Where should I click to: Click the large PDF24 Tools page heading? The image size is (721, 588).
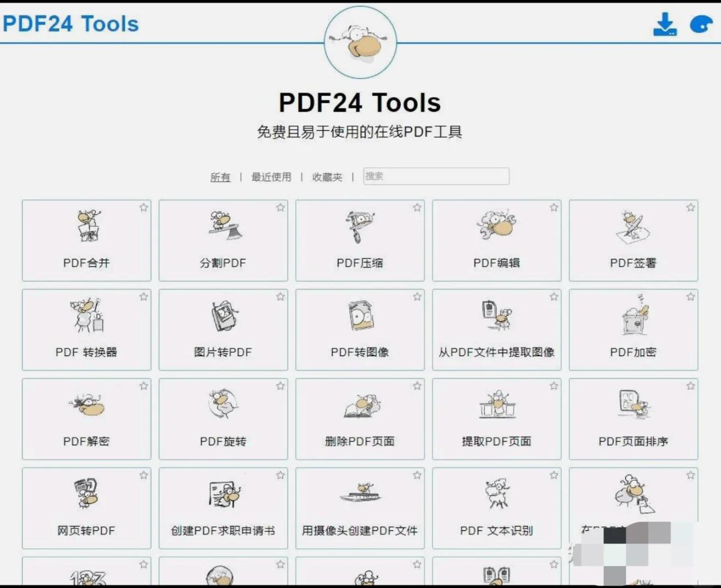[x=360, y=102]
